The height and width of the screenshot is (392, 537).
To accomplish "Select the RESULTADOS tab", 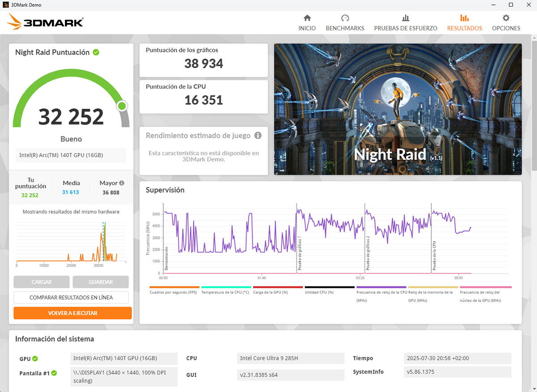I will tap(465, 28).
